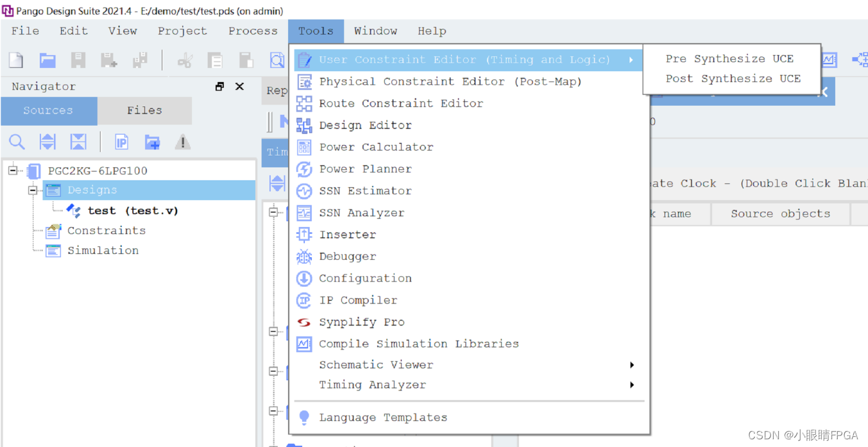Select the Simulation tree item
The height and width of the screenshot is (447, 868).
[103, 250]
